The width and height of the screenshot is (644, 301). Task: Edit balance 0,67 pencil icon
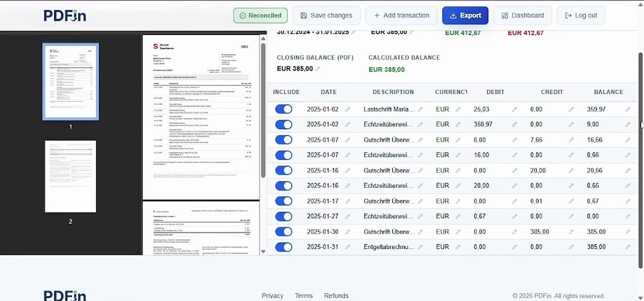(627, 201)
